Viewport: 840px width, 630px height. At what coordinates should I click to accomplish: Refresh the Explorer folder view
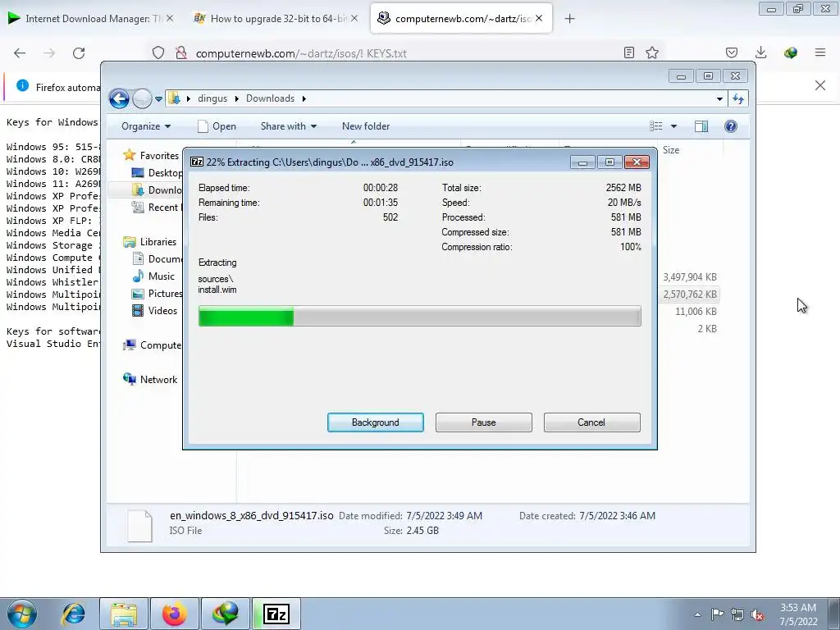coord(738,98)
